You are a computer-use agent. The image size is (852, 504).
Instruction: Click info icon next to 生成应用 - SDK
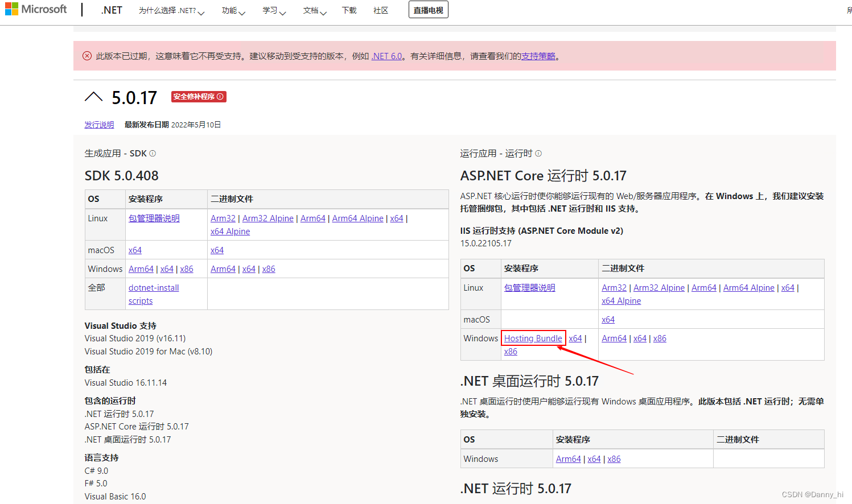coord(153,154)
